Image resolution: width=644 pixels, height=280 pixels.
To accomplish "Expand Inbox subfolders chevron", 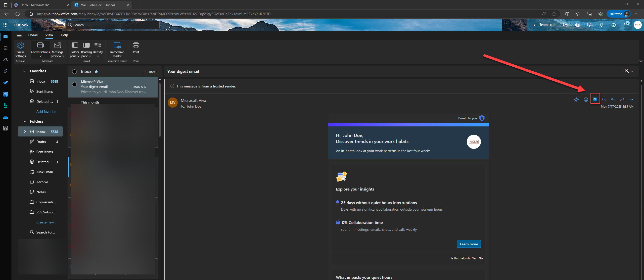I will click(25, 131).
